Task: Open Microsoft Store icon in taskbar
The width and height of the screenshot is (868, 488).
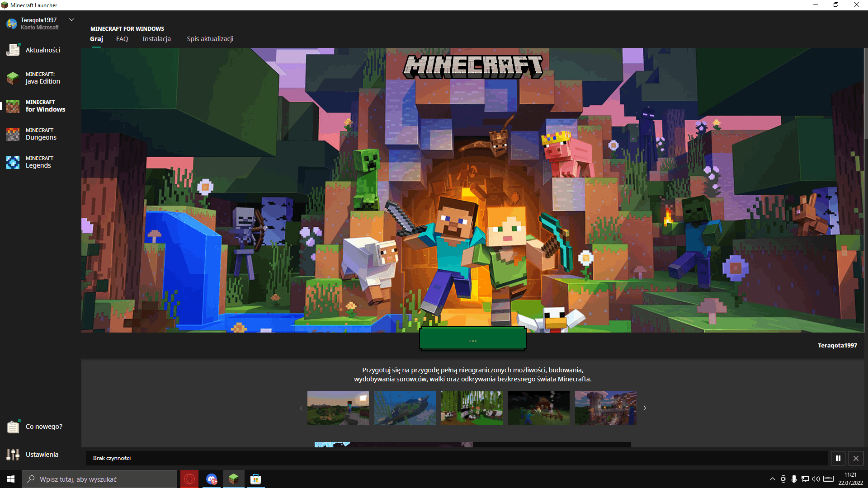Action: (x=255, y=479)
